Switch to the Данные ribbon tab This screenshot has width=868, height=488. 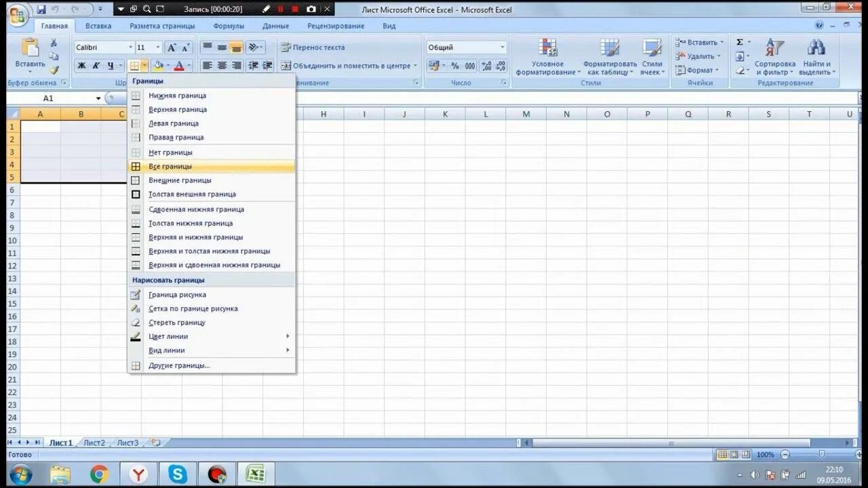point(276,26)
